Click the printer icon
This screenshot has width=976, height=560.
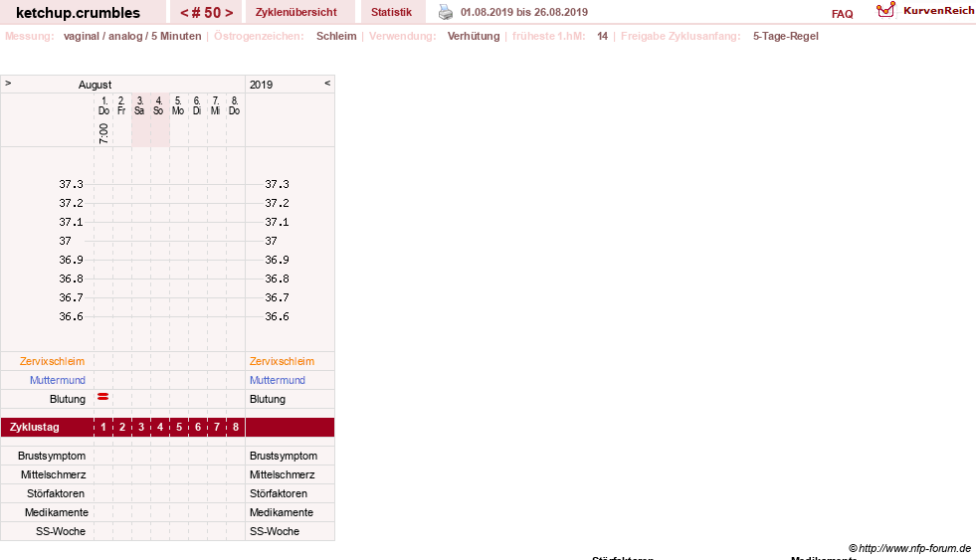(446, 12)
